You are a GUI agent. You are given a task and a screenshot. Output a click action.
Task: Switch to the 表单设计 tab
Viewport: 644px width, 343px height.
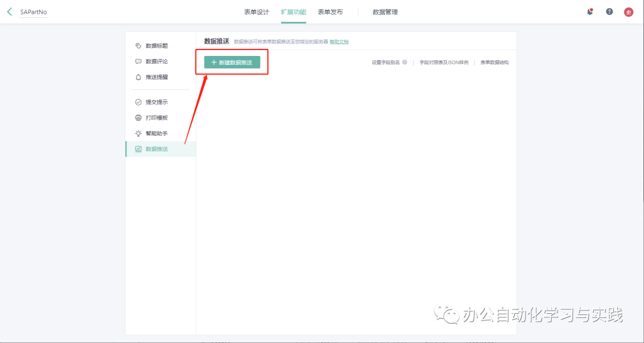pos(256,12)
